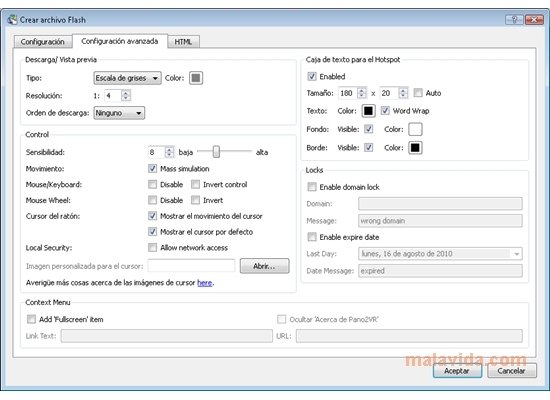Click the preview gray Color swatch
550x400 pixels.
pos(196,78)
